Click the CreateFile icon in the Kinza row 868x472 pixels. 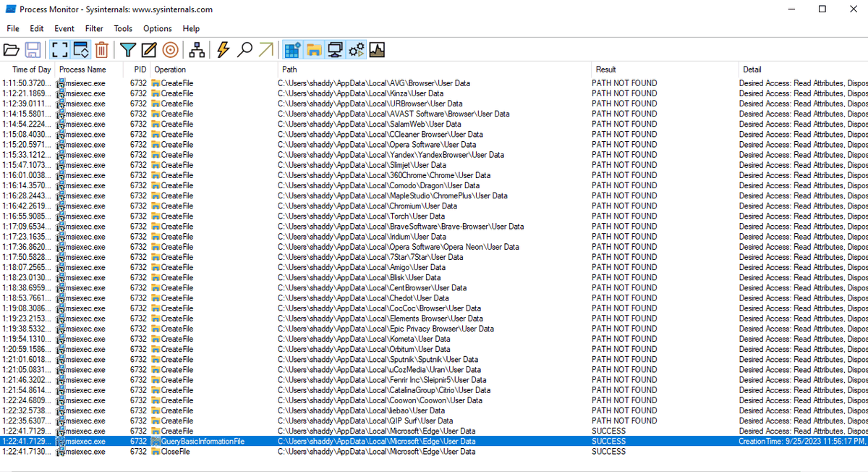coord(155,93)
